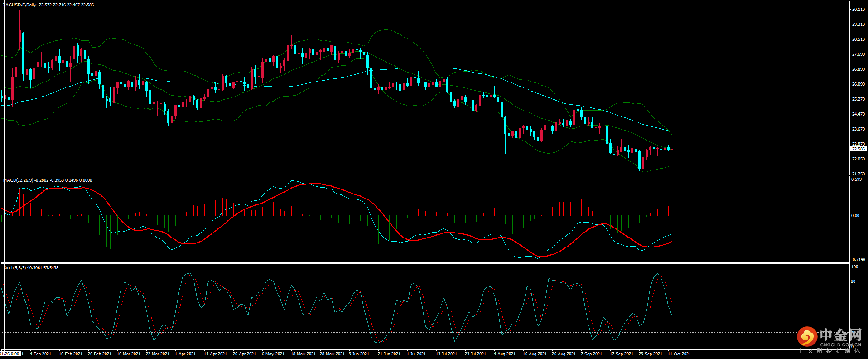Click the XAGUSD.E,Daily chart title
The width and height of the screenshot is (868, 359).
[19, 5]
